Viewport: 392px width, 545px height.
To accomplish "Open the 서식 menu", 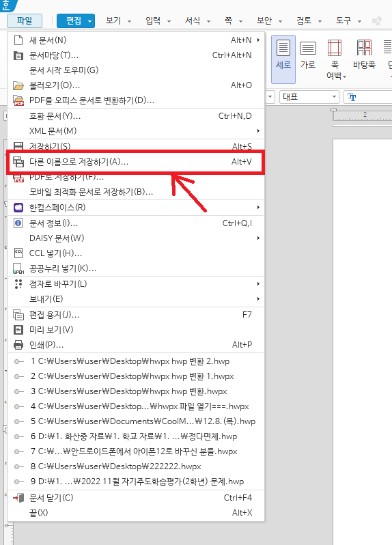I will 193,21.
